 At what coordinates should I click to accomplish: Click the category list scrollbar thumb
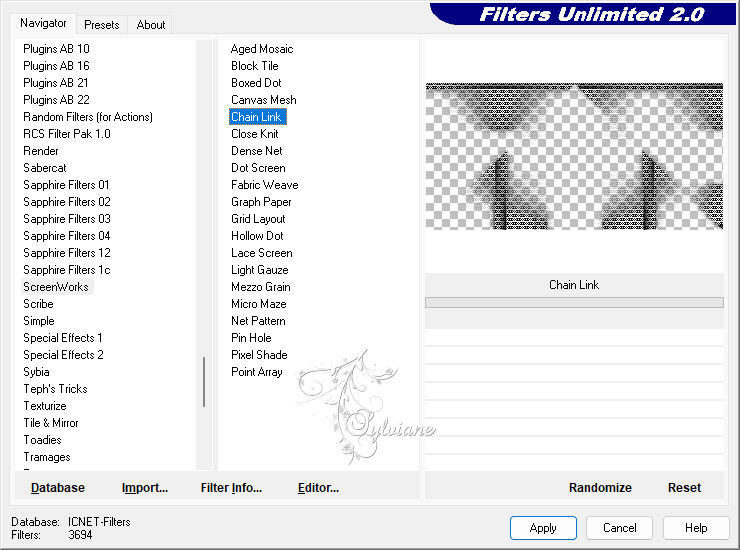point(204,382)
